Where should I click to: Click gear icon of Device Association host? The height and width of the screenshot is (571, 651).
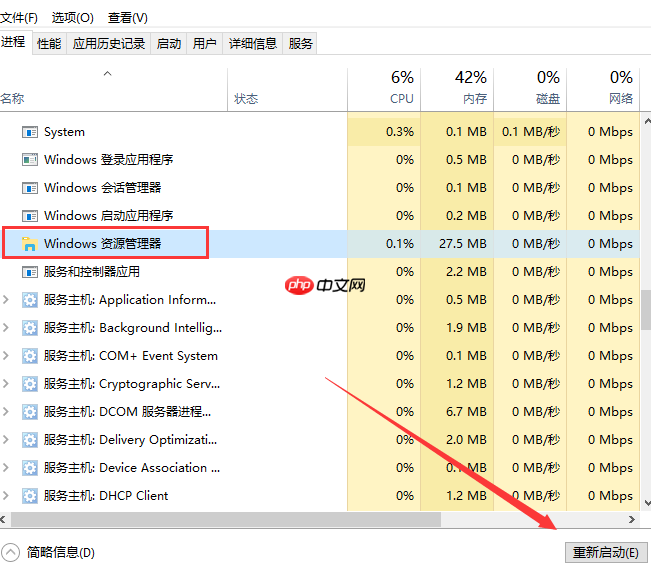(29, 468)
